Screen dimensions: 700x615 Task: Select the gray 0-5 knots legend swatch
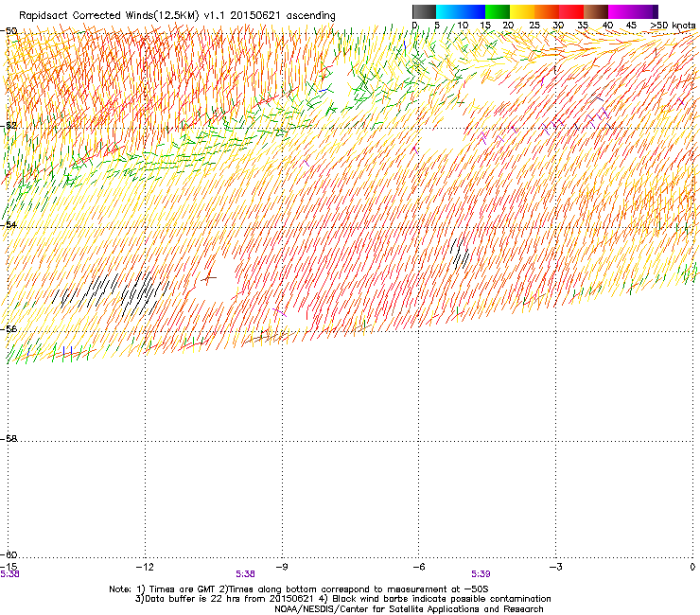(x=424, y=11)
